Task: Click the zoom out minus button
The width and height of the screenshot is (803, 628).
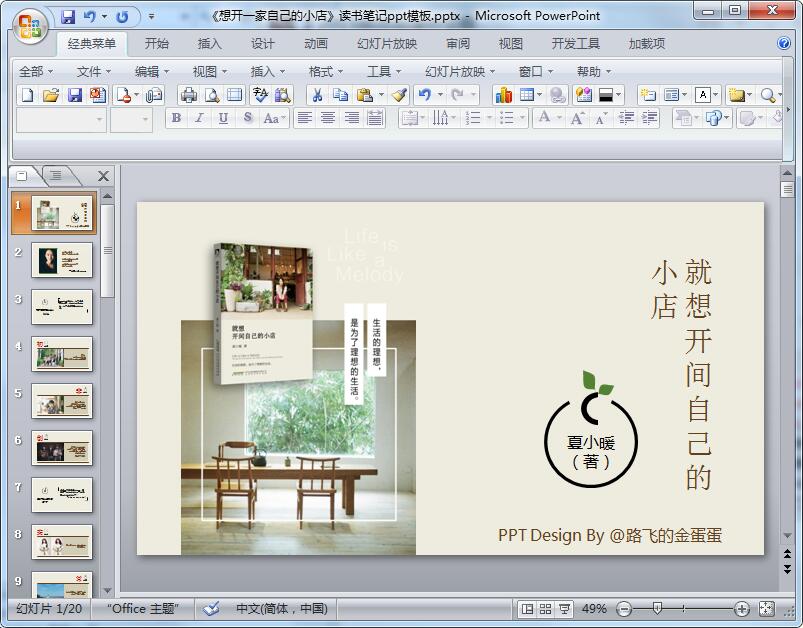Action: (624, 609)
